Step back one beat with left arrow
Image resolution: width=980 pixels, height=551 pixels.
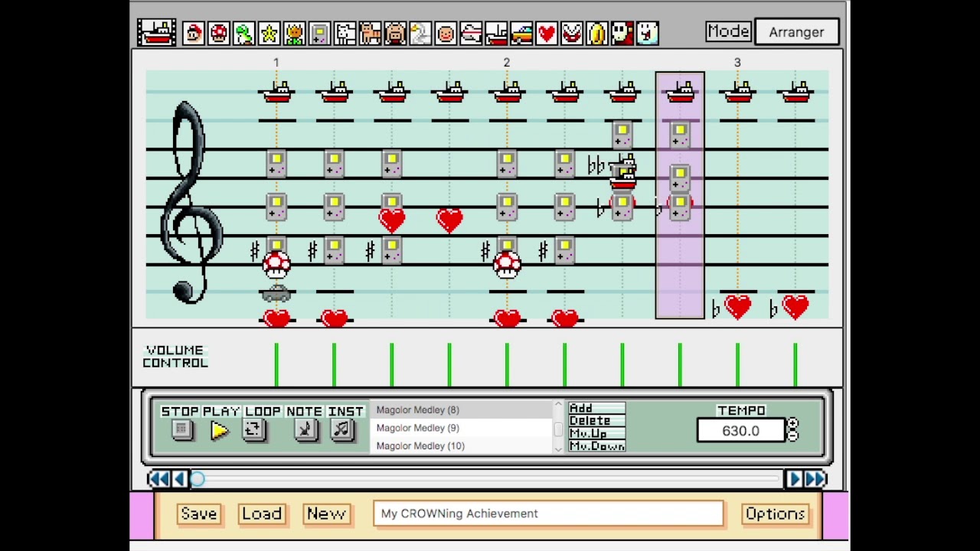click(180, 479)
